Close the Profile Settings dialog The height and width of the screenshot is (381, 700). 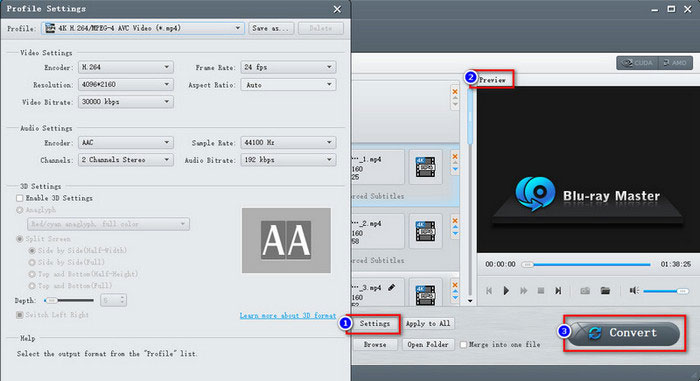tap(337, 9)
